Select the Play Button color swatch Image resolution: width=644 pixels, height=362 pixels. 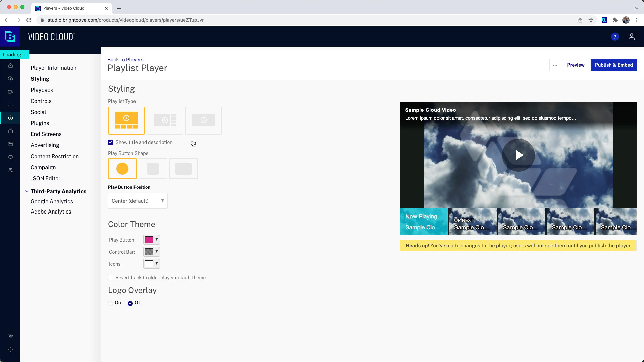click(149, 240)
